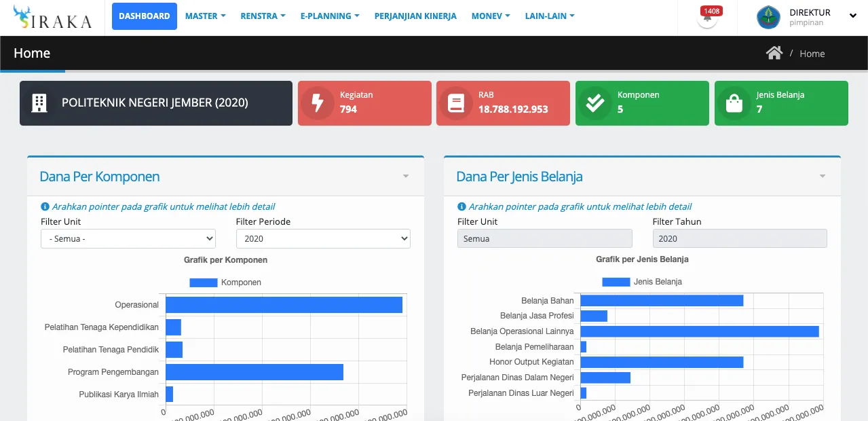Click the Program Pengembangan bar
868x421 pixels.
(254, 372)
